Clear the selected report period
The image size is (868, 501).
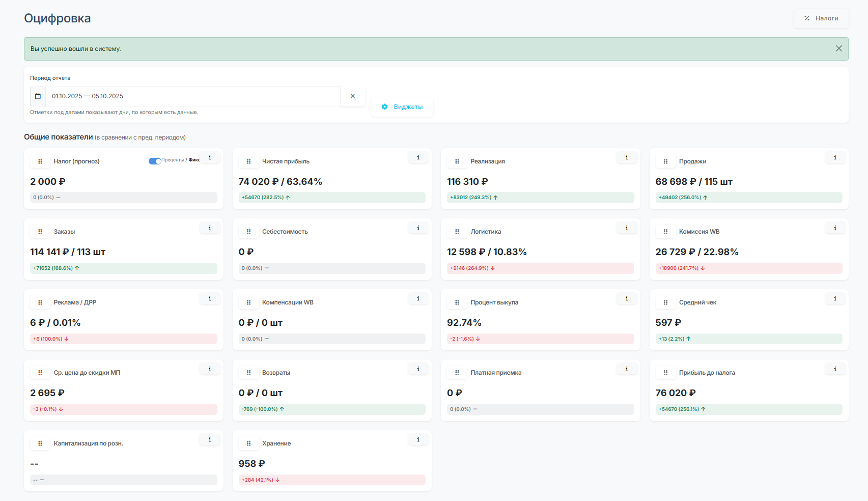point(352,96)
